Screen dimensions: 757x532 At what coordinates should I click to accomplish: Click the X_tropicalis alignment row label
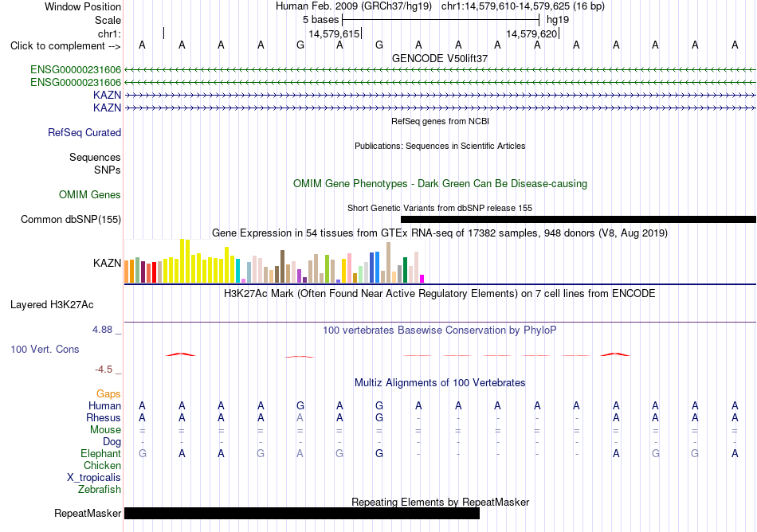point(94,478)
